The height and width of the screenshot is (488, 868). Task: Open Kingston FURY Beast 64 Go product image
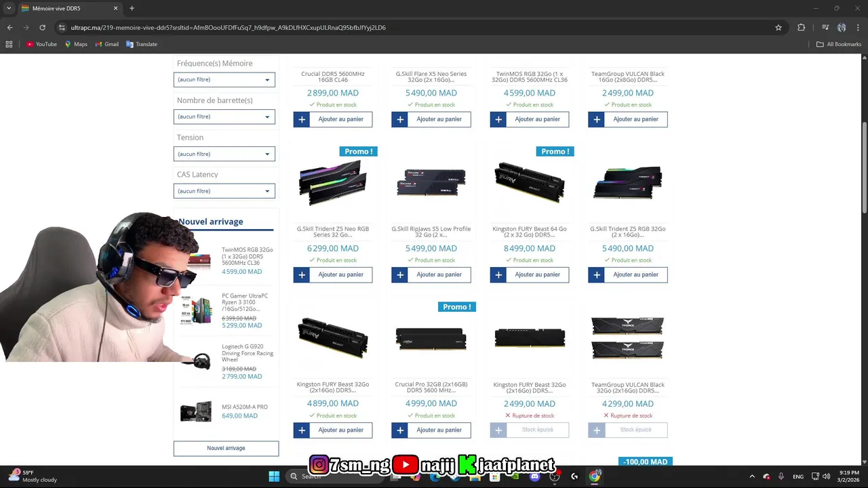(x=530, y=182)
